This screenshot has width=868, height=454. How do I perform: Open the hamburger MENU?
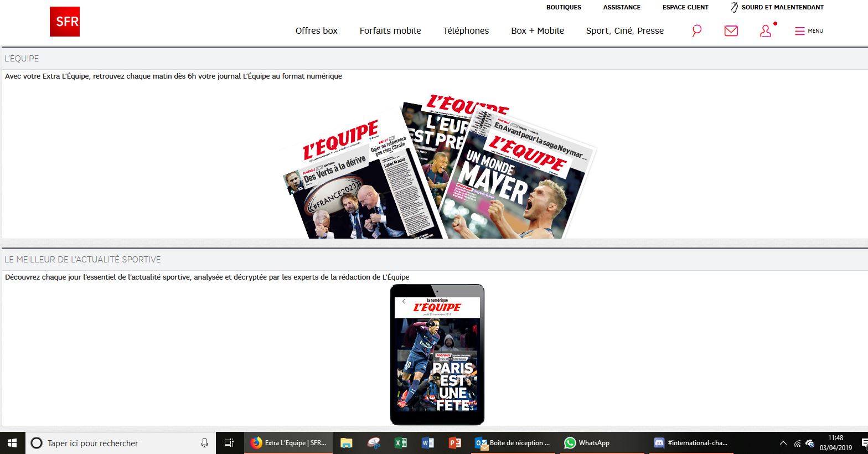[809, 31]
